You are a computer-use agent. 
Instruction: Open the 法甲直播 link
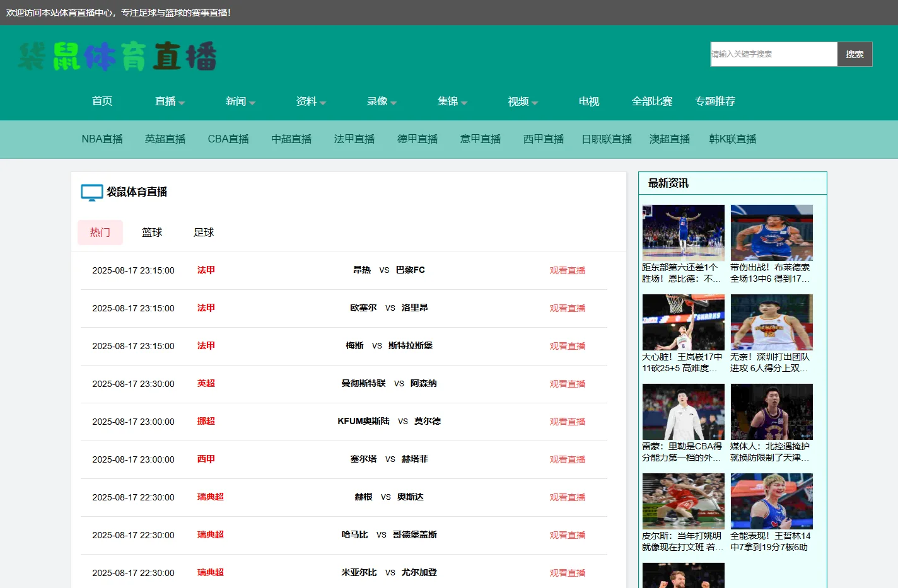[x=354, y=139]
